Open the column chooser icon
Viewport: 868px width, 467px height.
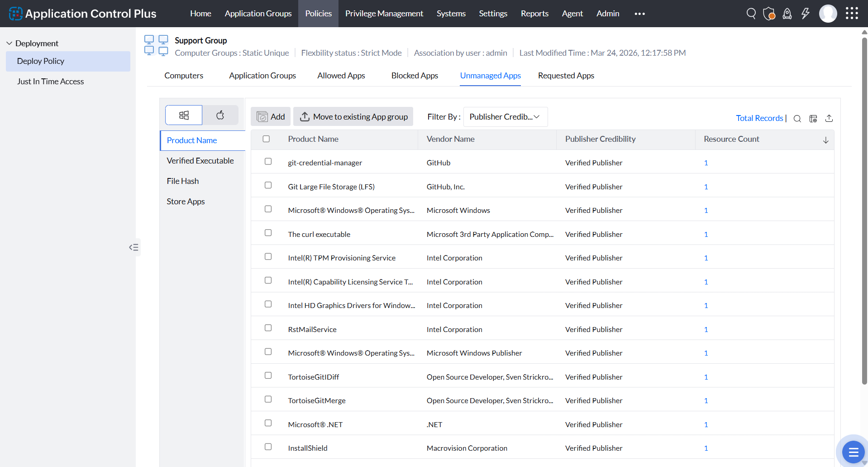coord(813,119)
